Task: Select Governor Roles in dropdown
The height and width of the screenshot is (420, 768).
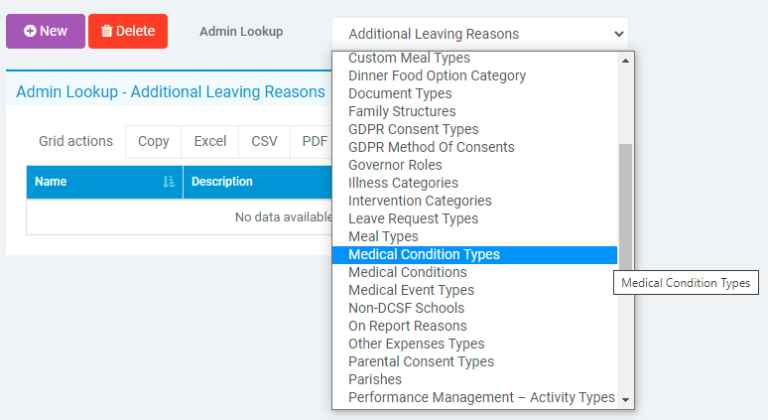Action: coord(395,166)
